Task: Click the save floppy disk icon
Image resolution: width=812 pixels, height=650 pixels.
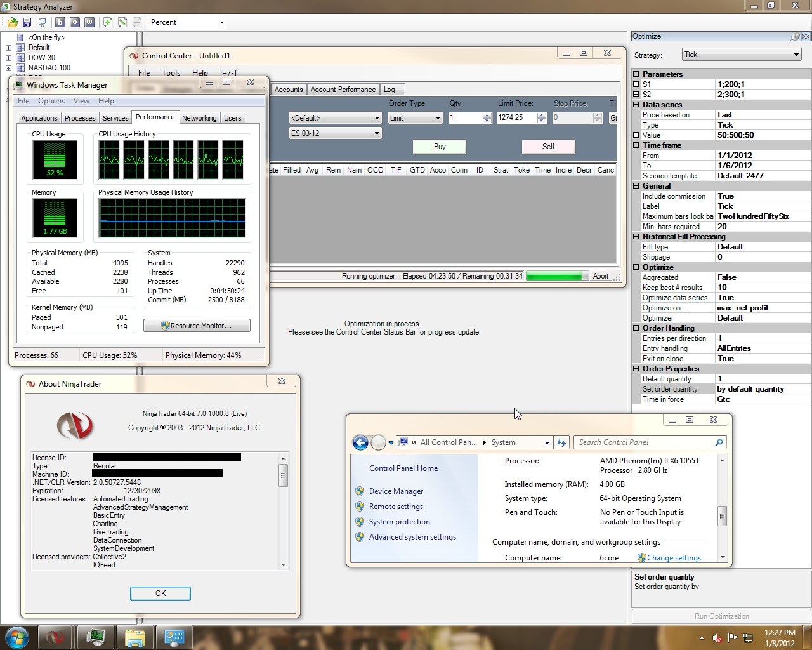Action: click(x=27, y=22)
